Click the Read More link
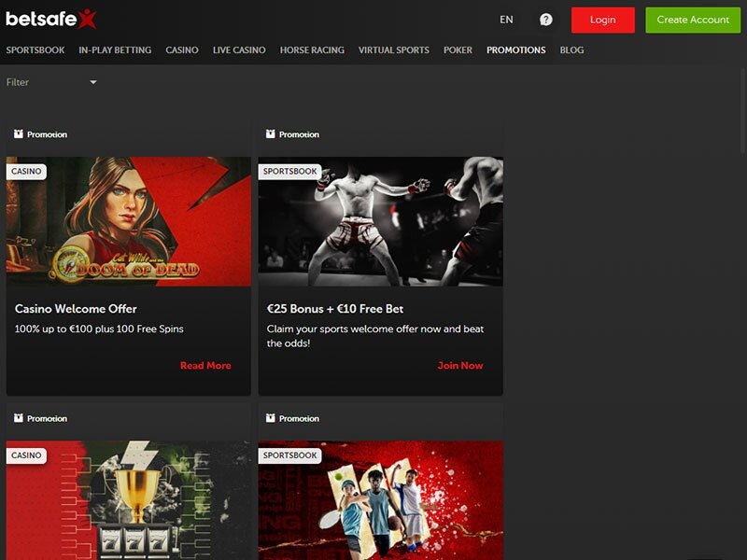This screenshot has height=560, width=747. click(x=205, y=365)
